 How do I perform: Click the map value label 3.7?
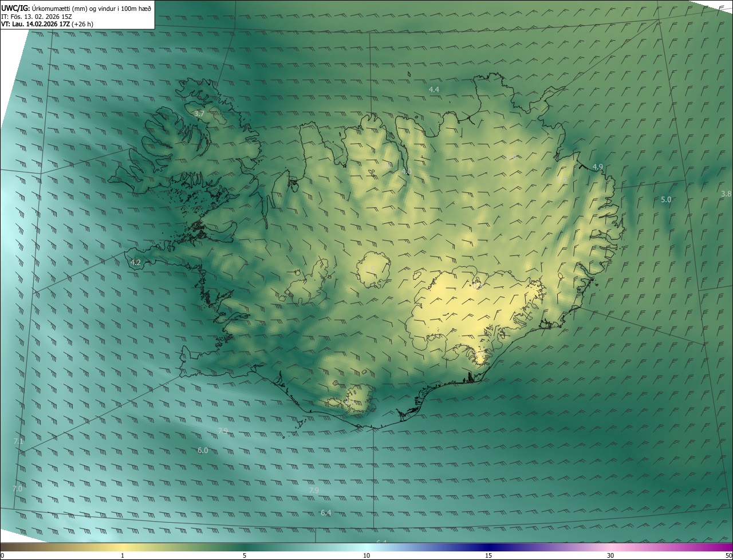tap(199, 114)
